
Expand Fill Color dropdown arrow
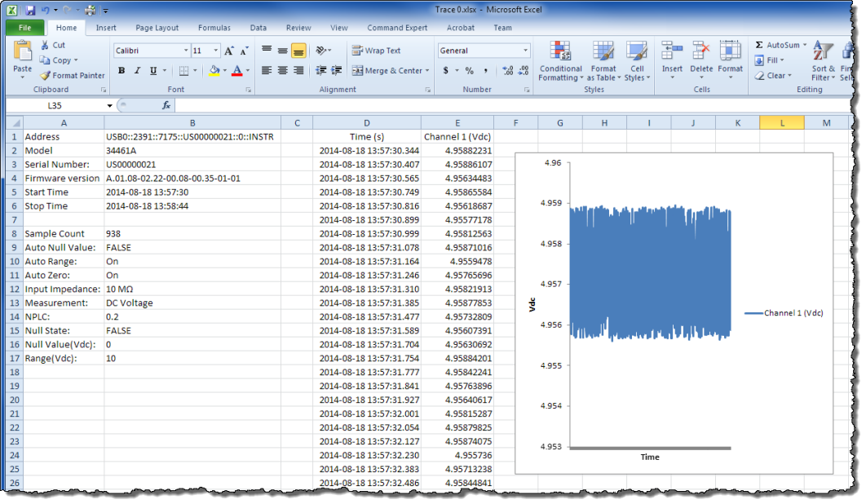pyautogui.click(x=225, y=70)
